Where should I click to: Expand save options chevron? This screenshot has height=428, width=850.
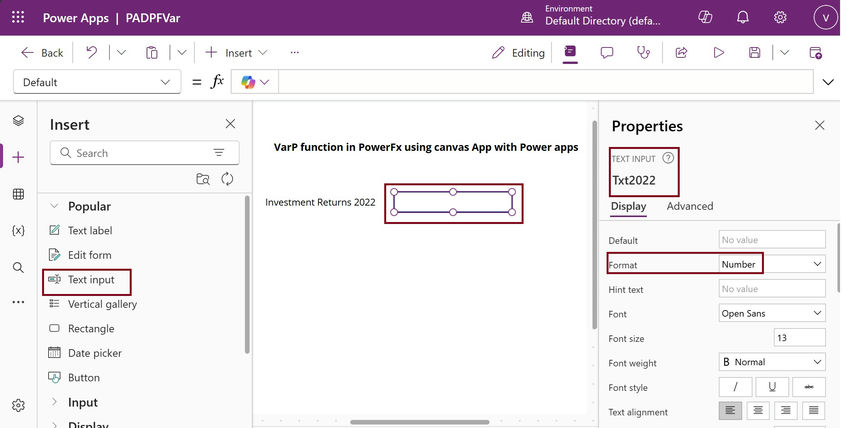(784, 53)
